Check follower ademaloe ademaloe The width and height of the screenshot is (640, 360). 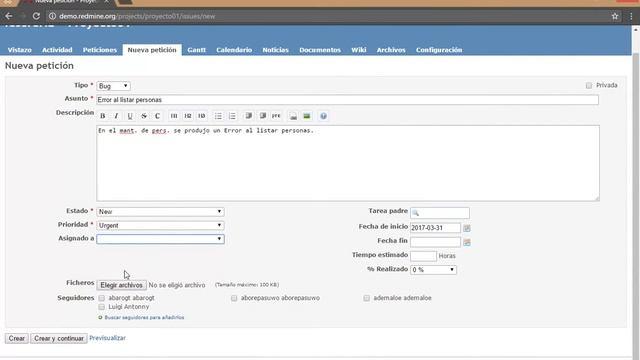click(x=367, y=298)
